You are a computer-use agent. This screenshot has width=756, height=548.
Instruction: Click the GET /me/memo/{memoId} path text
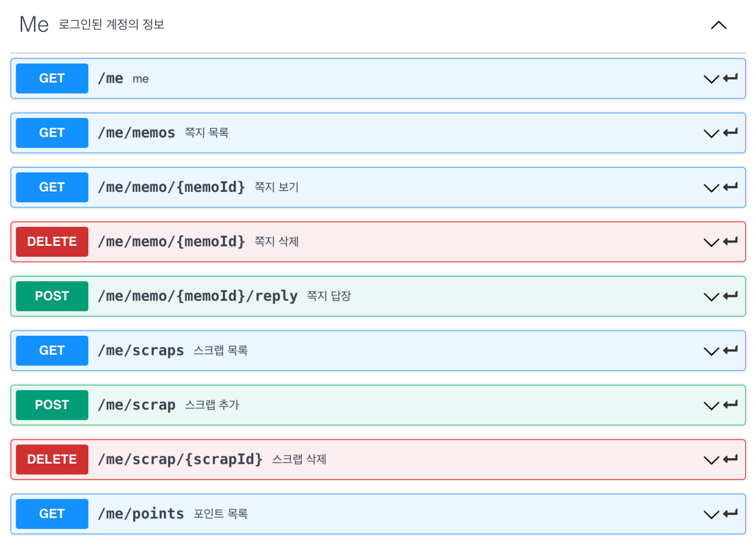(x=171, y=187)
